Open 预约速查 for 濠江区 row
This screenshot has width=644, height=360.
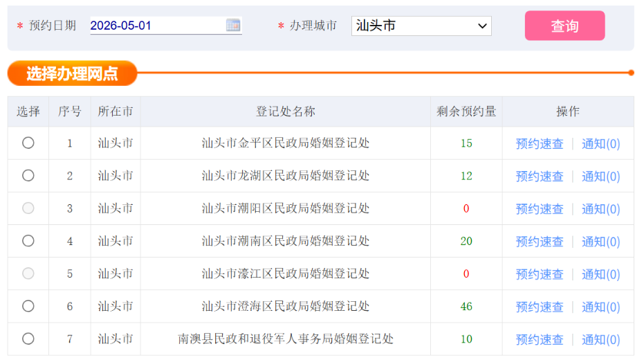pos(540,274)
